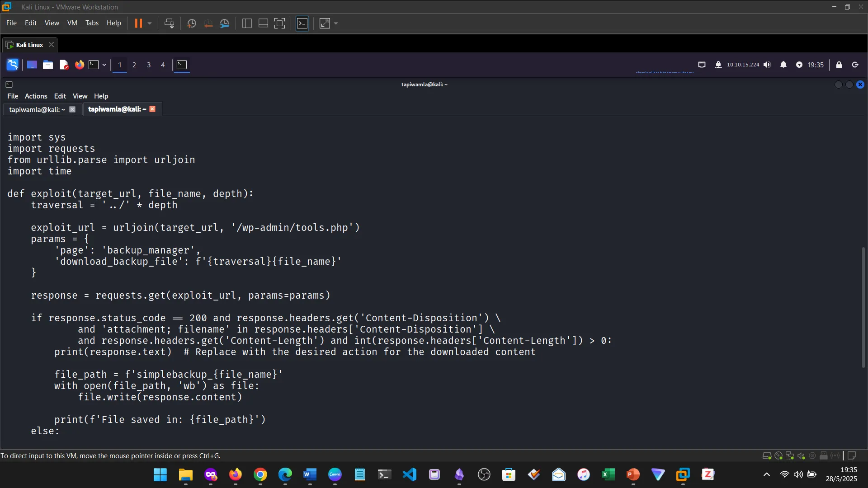The image size is (868, 488).
Task: Toggle the tab thumbnail bar
Action: coord(263,23)
